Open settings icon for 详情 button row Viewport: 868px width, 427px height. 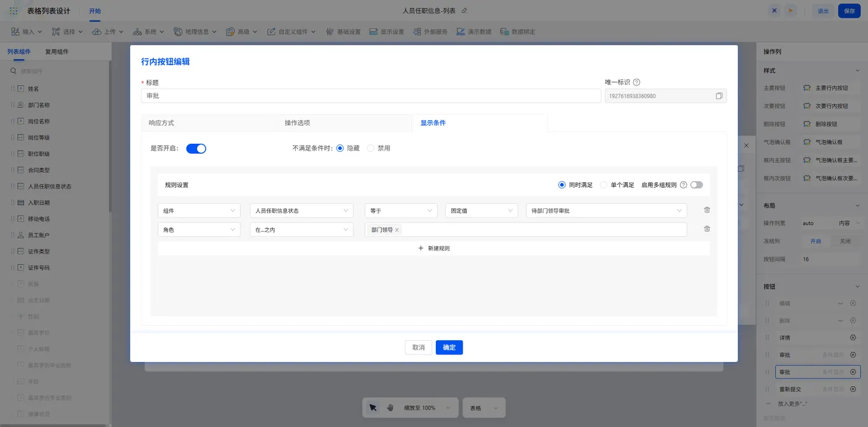(x=852, y=338)
